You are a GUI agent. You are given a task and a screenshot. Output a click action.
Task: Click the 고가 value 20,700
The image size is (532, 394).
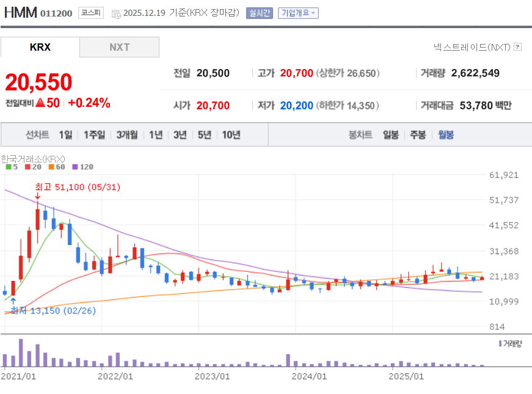tap(296, 73)
